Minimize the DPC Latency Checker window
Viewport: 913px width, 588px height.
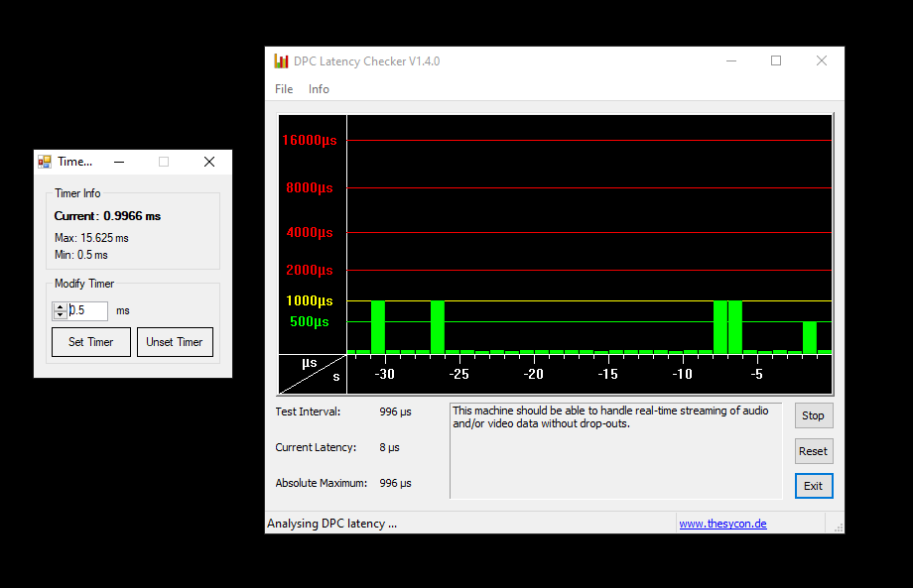coord(730,61)
